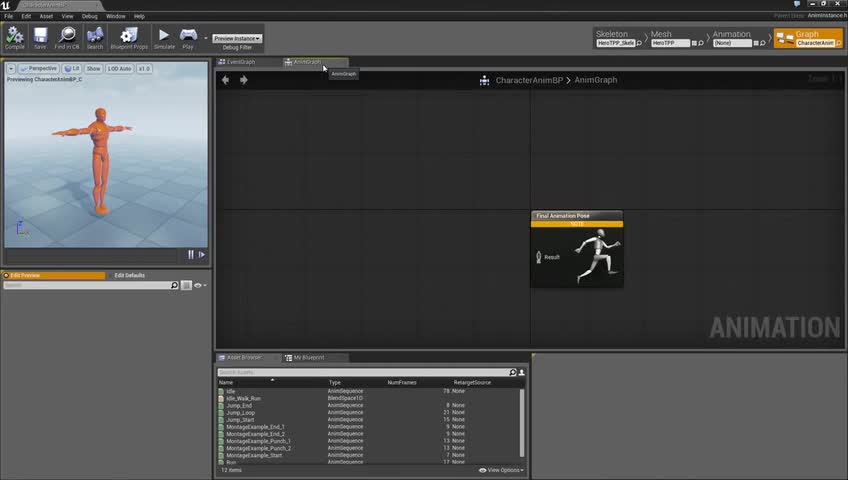Start Simulate from the toolbar
Viewport: 848px width, 480px height.
[164, 38]
